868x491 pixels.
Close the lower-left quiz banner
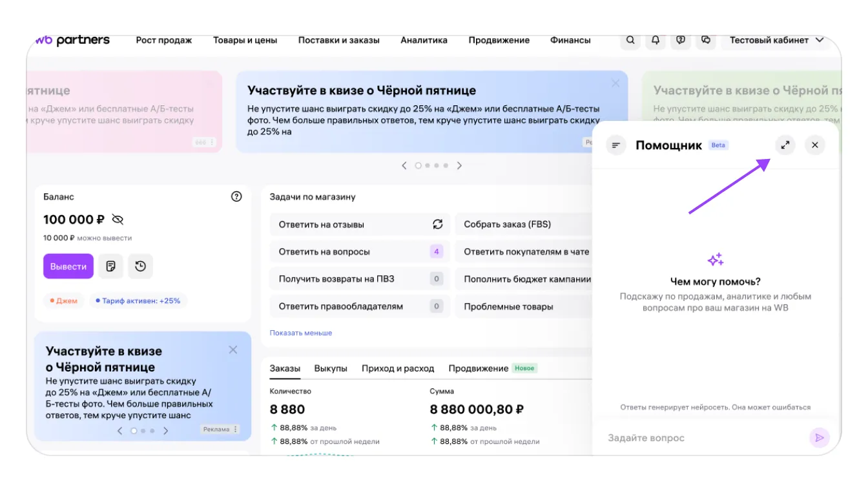pyautogui.click(x=233, y=350)
